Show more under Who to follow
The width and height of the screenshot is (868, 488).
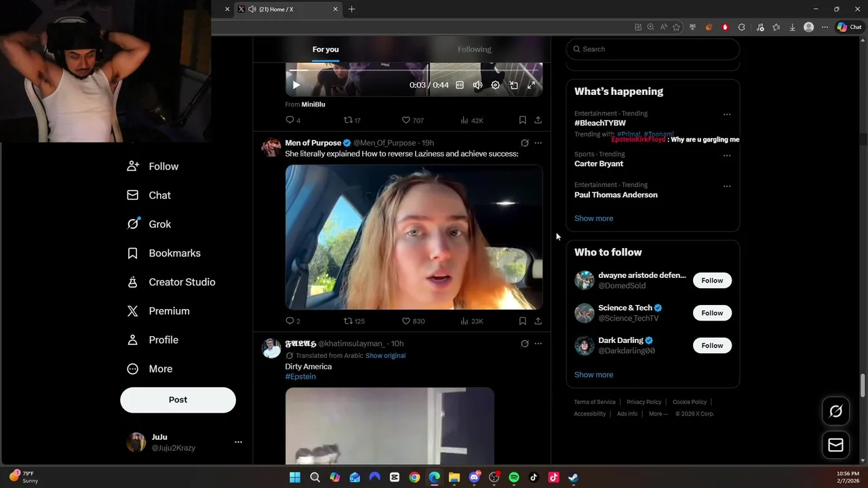(x=593, y=375)
